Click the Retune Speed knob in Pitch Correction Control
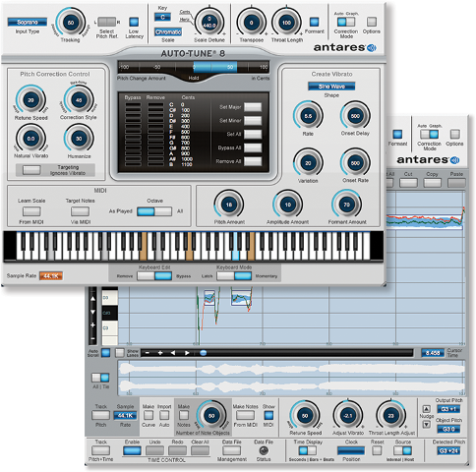Screen dimensions: 476x472 pyautogui.click(x=30, y=100)
